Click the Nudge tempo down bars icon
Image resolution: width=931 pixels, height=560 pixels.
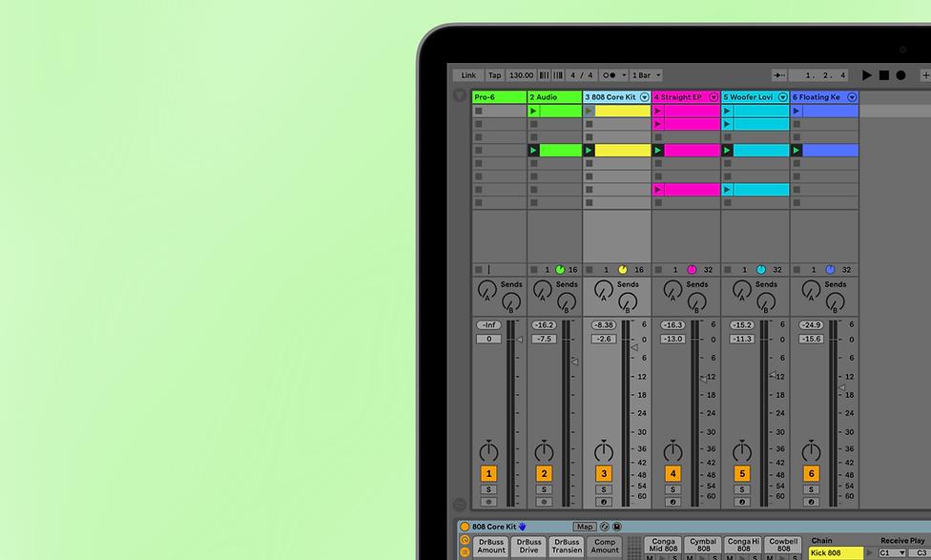(544, 75)
